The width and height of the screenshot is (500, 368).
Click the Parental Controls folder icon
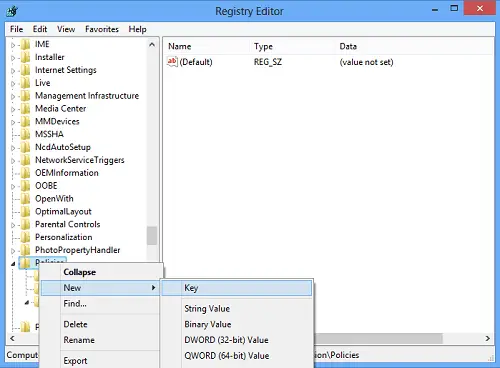coord(25,225)
